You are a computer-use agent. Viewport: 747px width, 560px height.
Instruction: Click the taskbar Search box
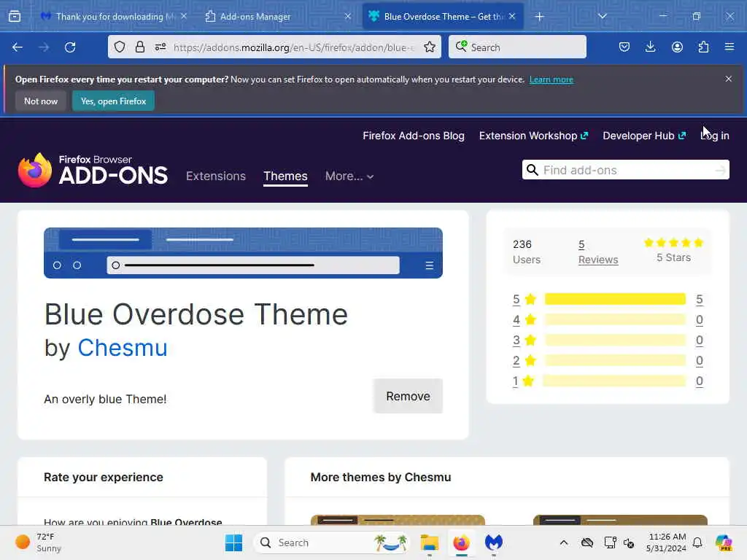(332, 542)
